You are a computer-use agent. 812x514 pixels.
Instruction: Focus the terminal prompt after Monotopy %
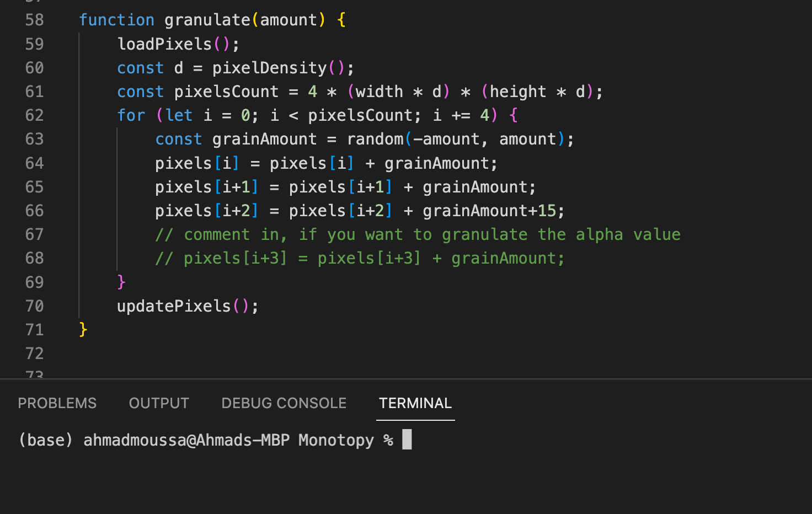tap(407, 440)
